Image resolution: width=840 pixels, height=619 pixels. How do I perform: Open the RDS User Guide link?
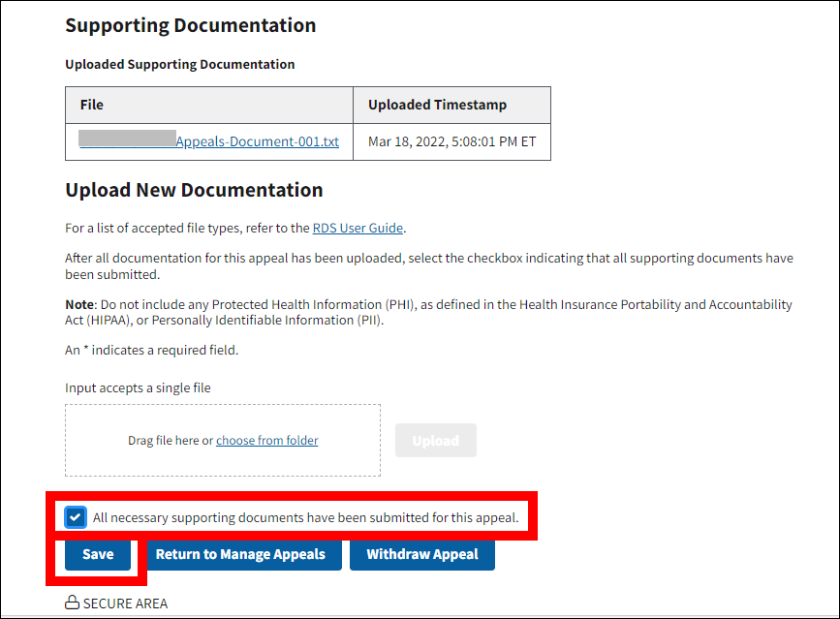(x=358, y=229)
